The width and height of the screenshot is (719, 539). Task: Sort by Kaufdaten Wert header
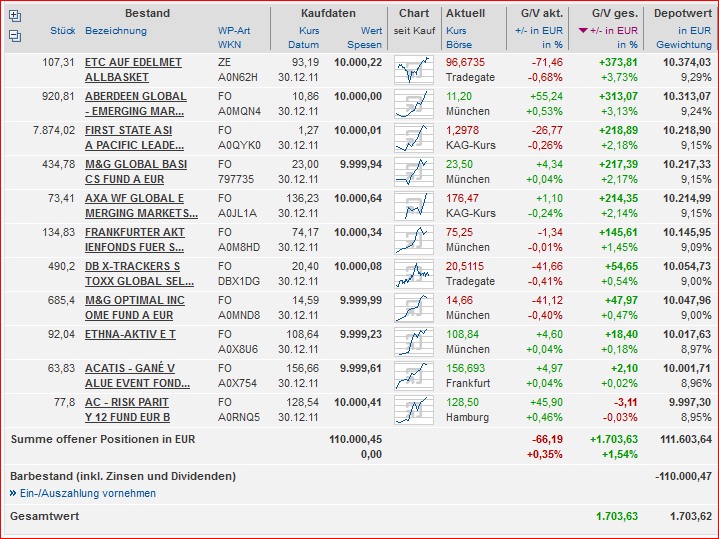point(371,31)
